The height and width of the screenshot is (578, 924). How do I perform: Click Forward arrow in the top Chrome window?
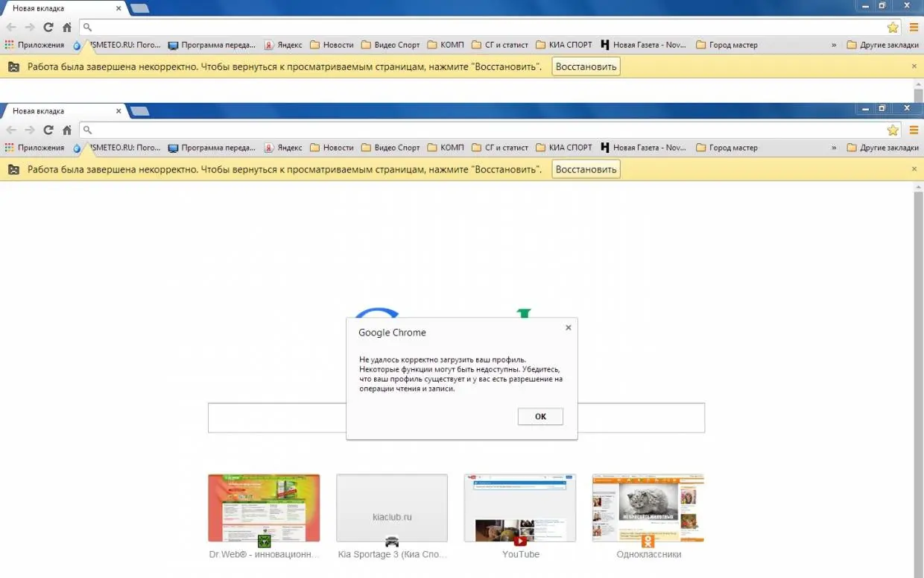pos(30,28)
